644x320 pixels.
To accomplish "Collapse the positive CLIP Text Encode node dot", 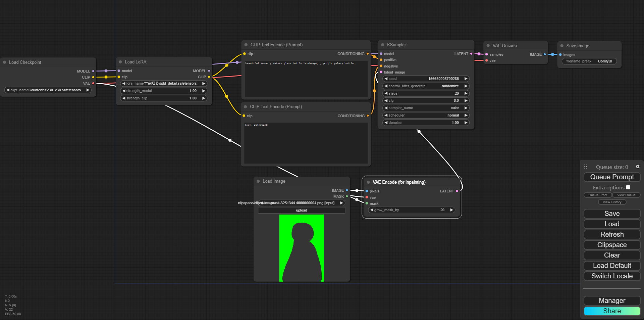I will pyautogui.click(x=246, y=45).
